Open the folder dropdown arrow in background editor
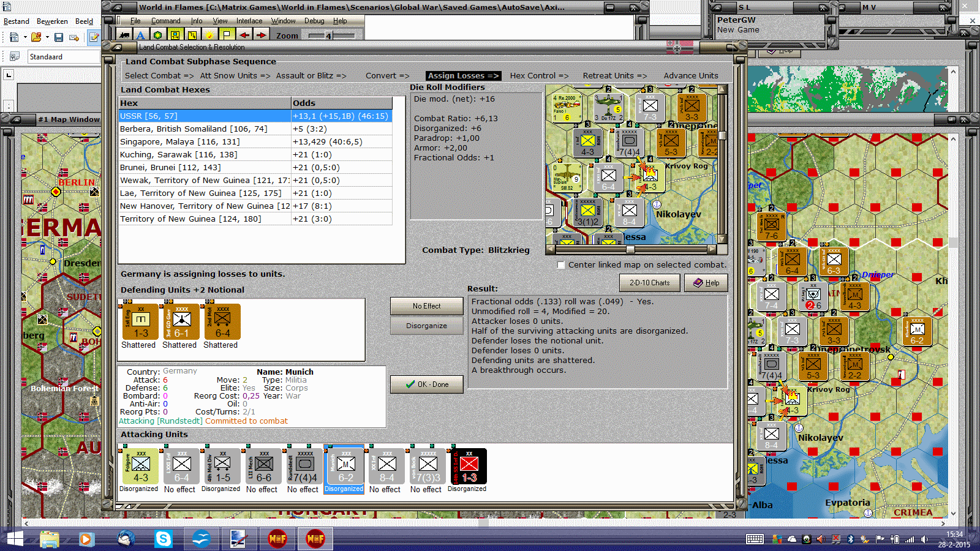The height and width of the screenshot is (551, 980). pos(47,37)
